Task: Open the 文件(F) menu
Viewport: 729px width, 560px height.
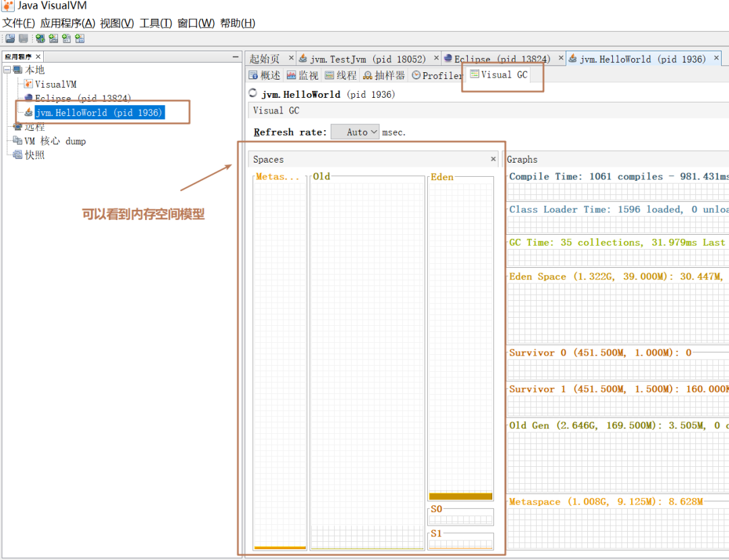Action: pos(19,23)
